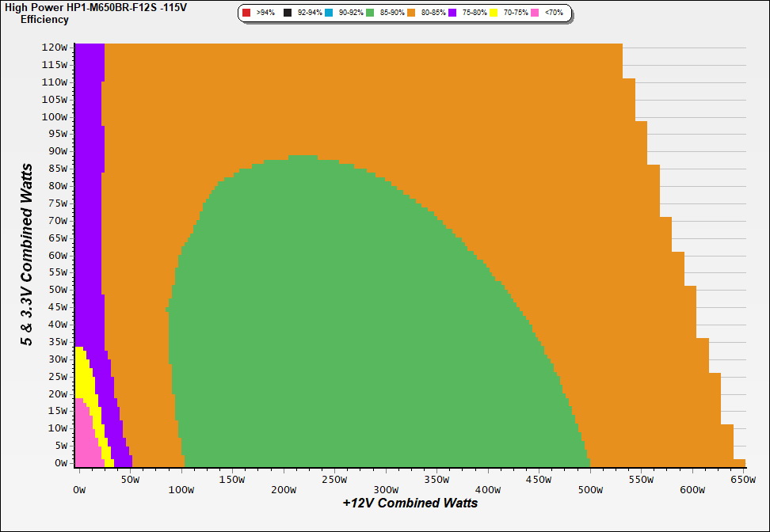The image size is (770, 532).
Task: Click the green 85-90% legend swatch
Action: pos(370,13)
